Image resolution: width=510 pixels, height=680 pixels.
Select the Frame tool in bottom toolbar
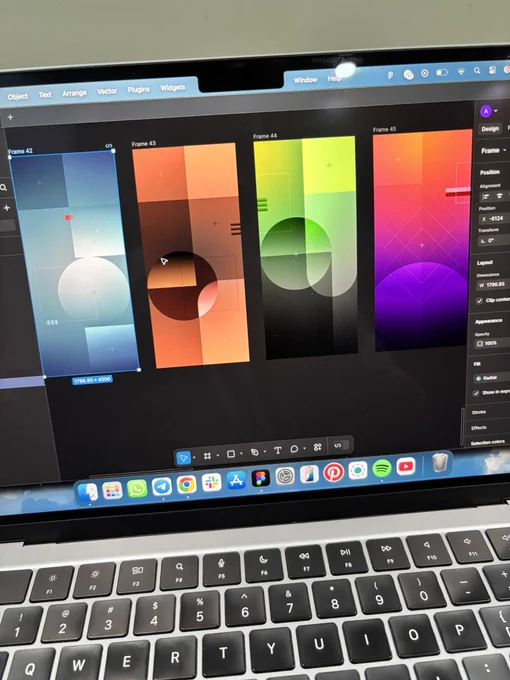(x=207, y=456)
